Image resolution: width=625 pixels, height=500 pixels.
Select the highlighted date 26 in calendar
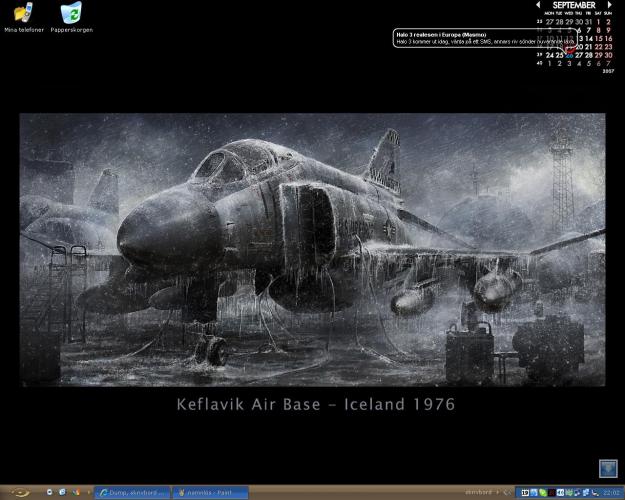pos(570,55)
